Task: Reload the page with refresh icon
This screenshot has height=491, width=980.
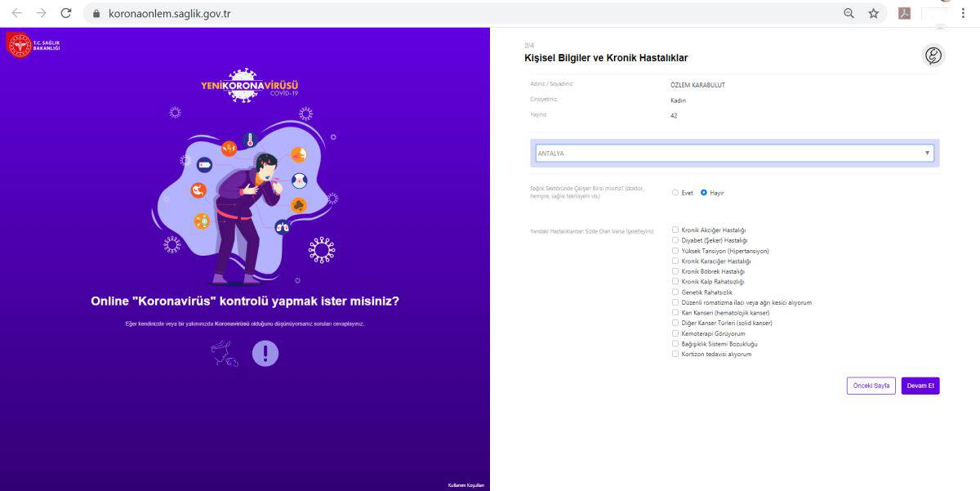Action: (66, 13)
